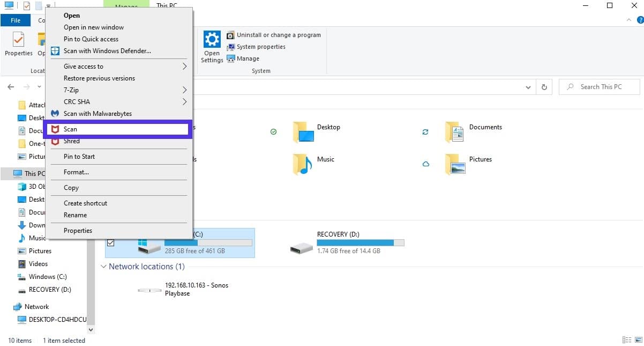Click the Open Settings gear icon

coord(212,40)
